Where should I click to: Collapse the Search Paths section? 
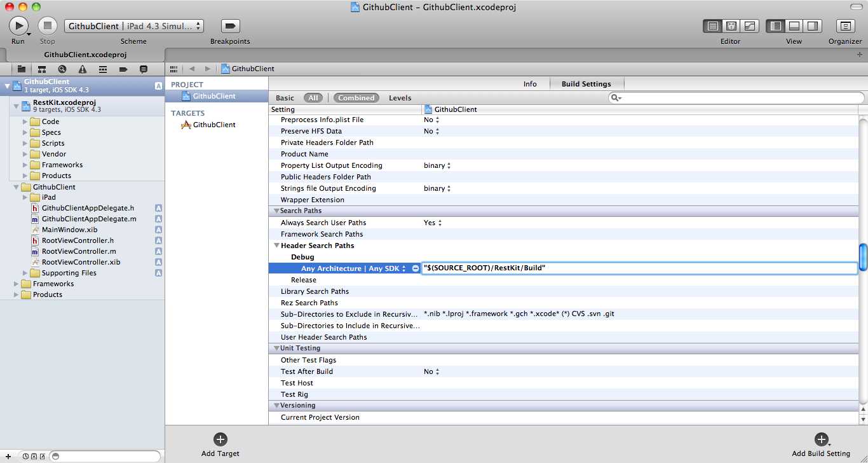click(x=276, y=211)
